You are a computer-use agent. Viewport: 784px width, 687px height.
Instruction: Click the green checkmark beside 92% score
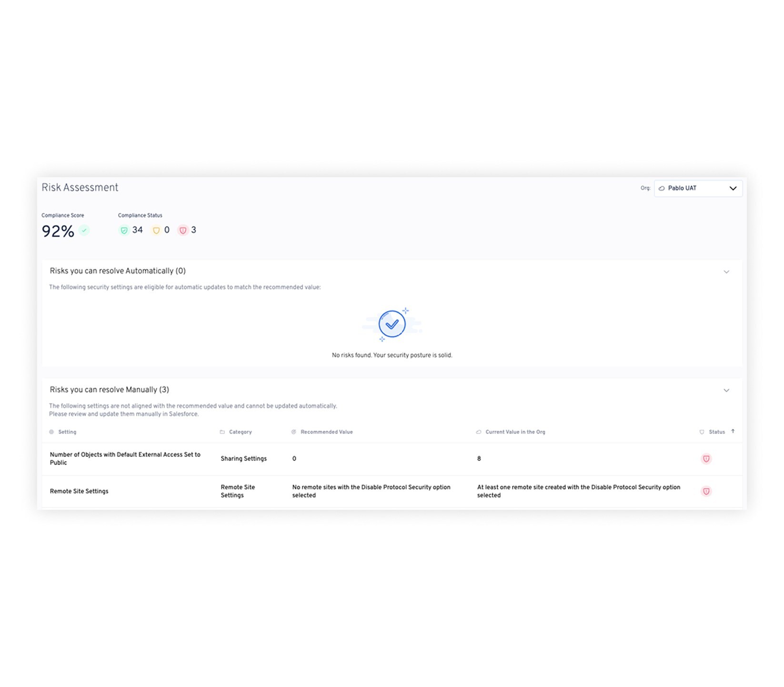(84, 231)
